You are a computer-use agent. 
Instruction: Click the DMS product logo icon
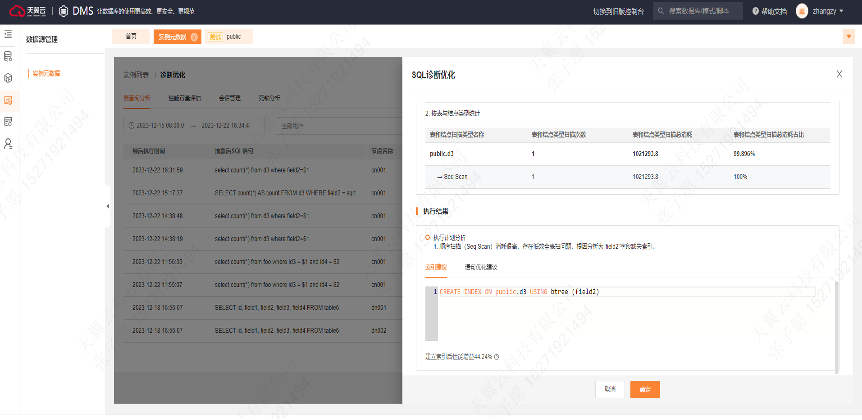(x=63, y=11)
